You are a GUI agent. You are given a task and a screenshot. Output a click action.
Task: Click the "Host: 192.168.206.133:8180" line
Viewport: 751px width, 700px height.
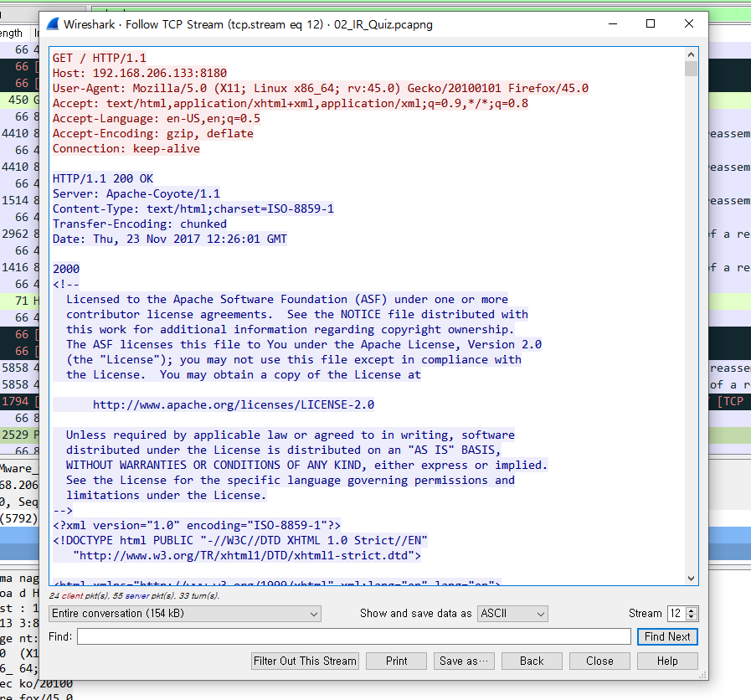139,73
